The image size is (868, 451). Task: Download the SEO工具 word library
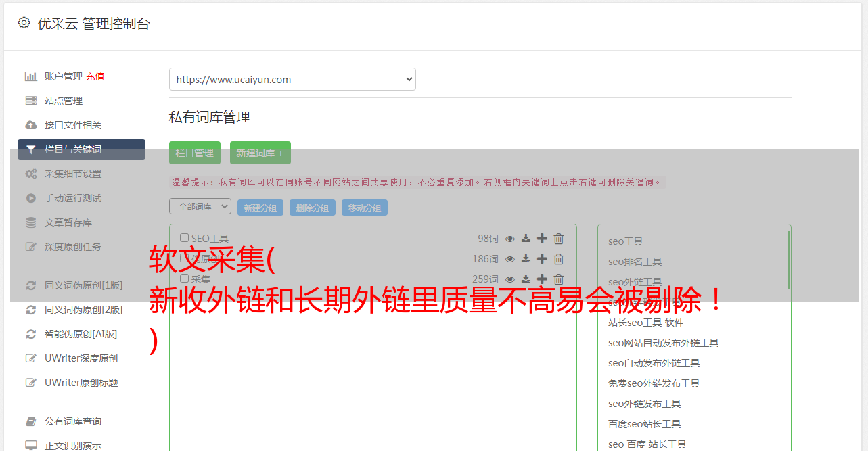[526, 239]
